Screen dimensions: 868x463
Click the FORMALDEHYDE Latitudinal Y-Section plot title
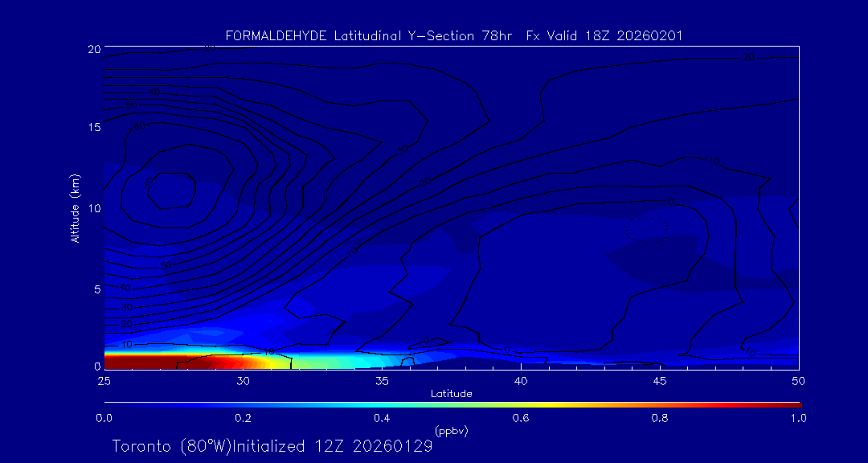coord(454,36)
